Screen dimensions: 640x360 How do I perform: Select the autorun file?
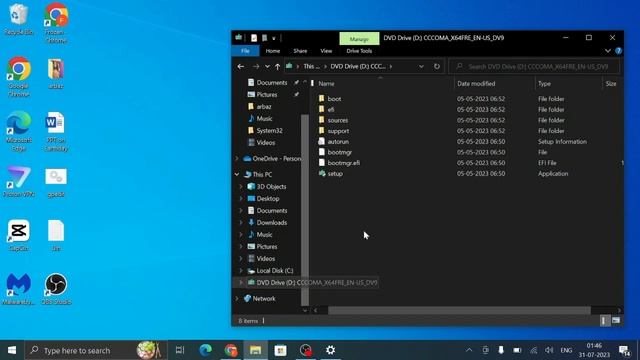click(338, 142)
